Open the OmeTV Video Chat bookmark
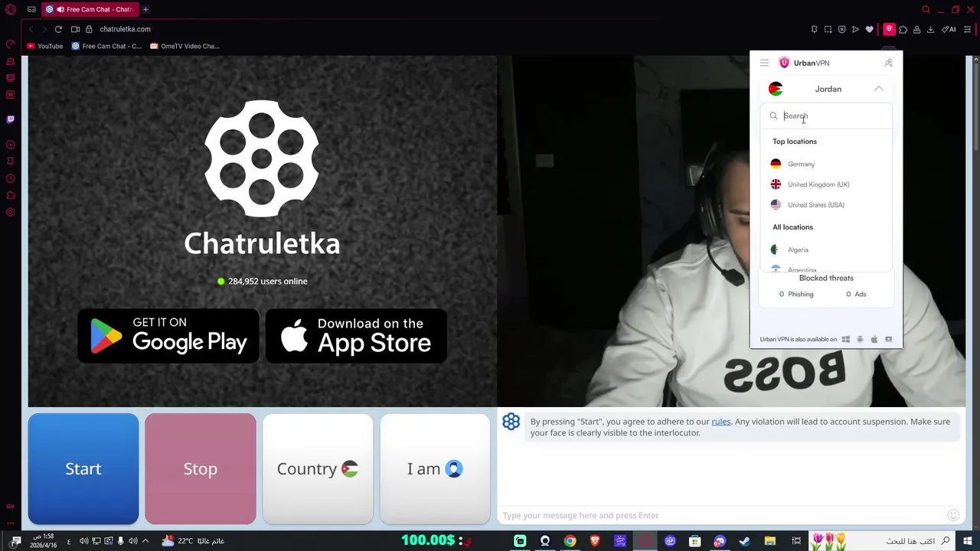980x551 pixels. pos(185,46)
